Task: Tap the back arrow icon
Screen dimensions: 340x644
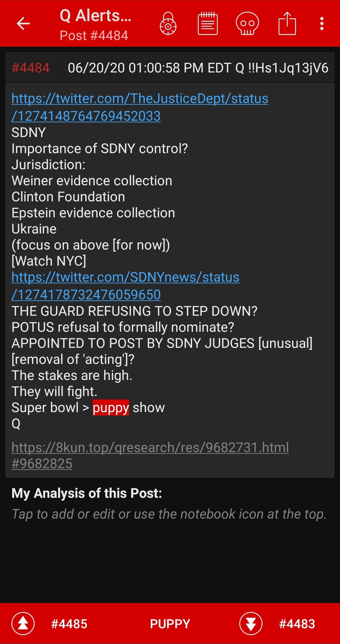Action: click(x=23, y=24)
